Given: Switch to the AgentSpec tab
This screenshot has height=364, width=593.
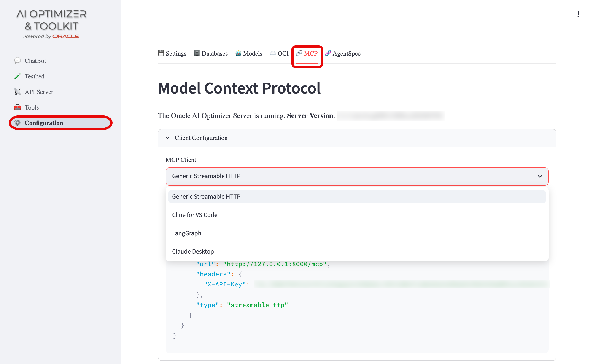Looking at the screenshot, I should (x=343, y=54).
